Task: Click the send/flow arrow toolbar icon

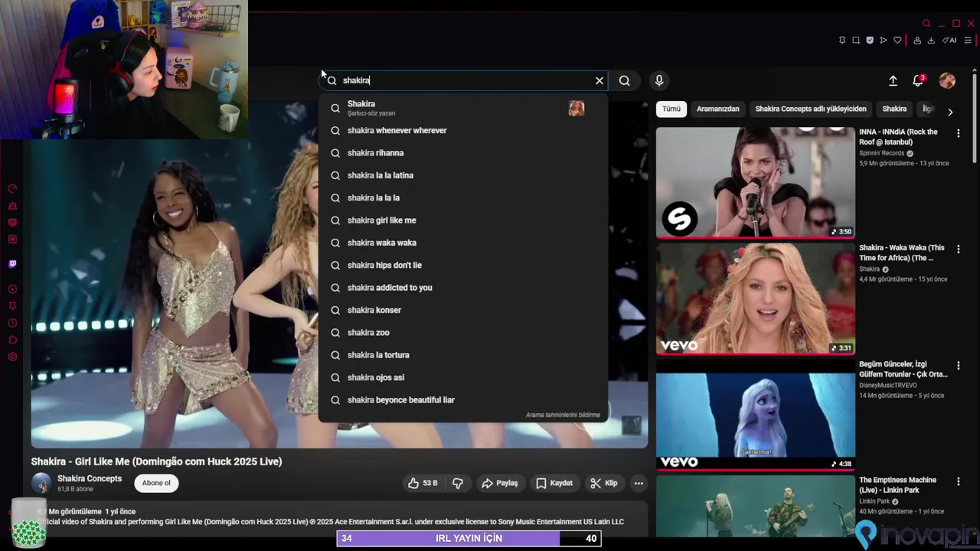Action: (x=884, y=41)
